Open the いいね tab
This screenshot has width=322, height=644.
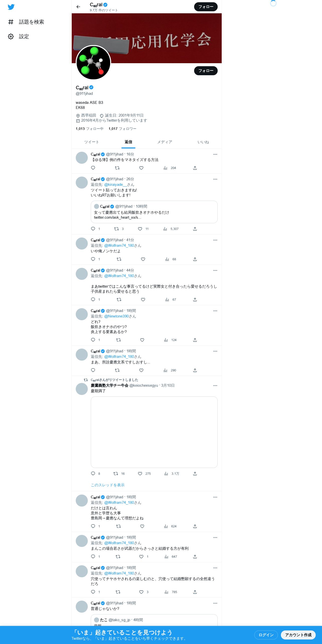[x=203, y=142]
